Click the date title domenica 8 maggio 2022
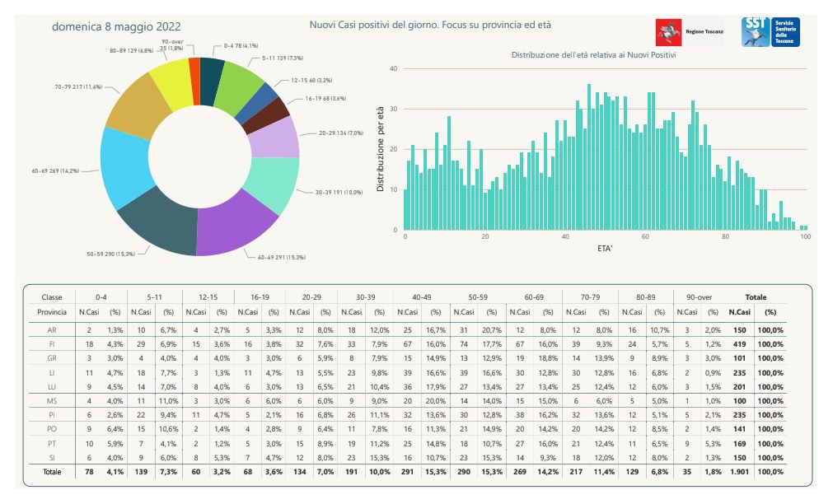 point(116,26)
